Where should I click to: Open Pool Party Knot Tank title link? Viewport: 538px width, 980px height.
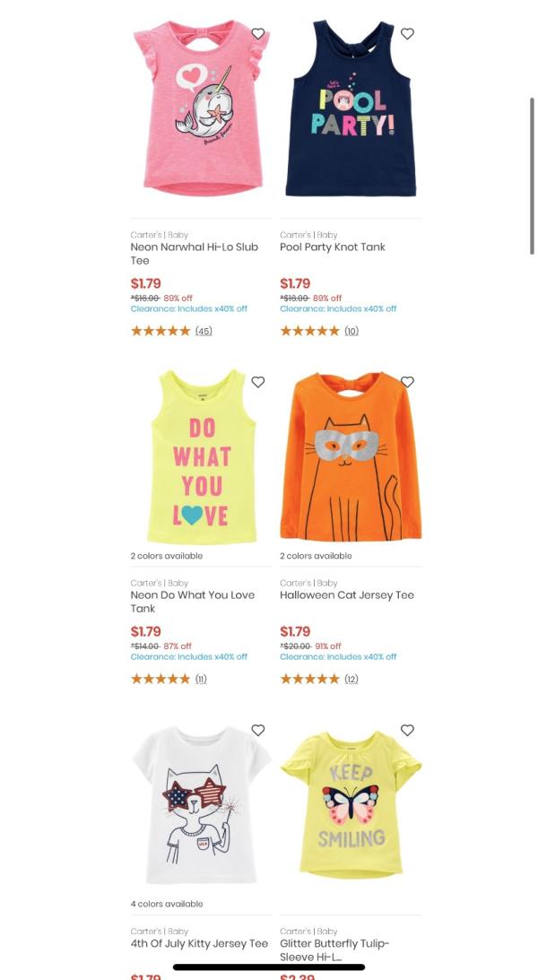pos(333,247)
